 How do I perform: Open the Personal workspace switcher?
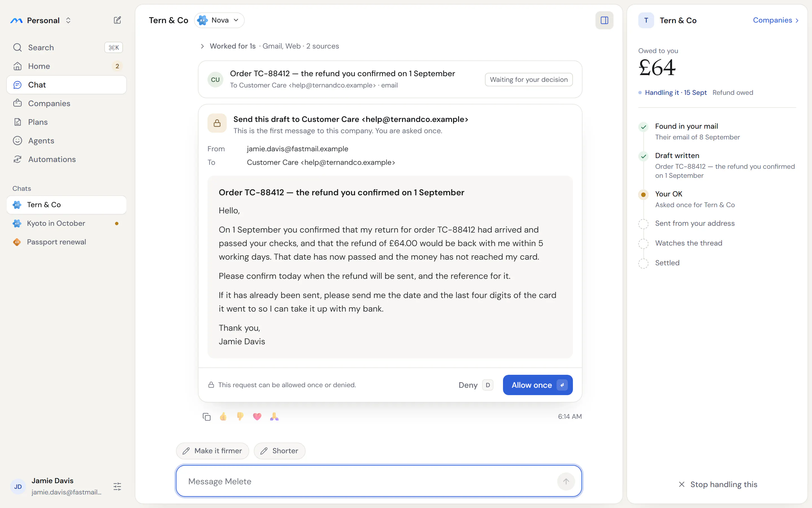pyautogui.click(x=41, y=21)
